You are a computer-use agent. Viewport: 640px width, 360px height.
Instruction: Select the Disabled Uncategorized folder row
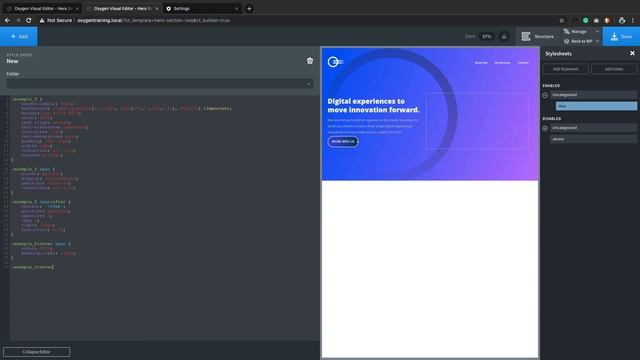coord(593,128)
